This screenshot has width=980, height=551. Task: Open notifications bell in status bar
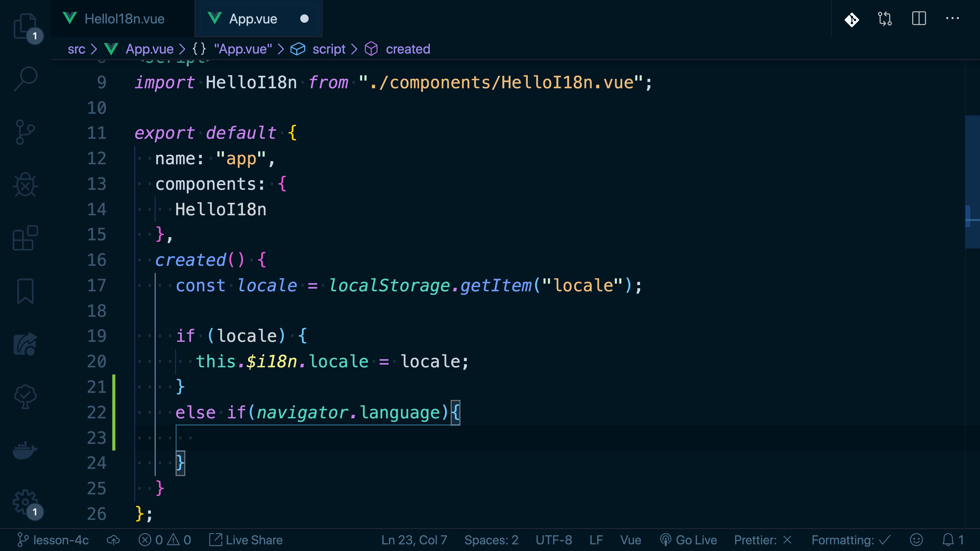click(x=952, y=540)
